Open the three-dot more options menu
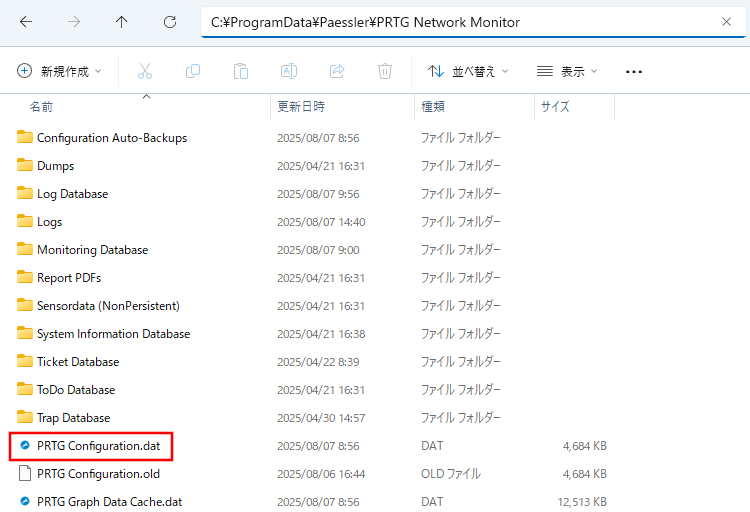Viewport: 750px width, 512px height. pyautogui.click(x=634, y=72)
